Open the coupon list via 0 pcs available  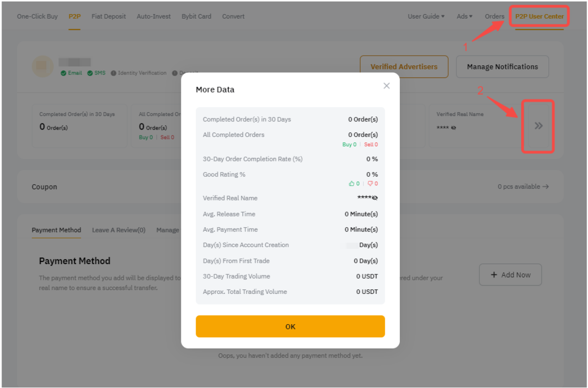(523, 187)
